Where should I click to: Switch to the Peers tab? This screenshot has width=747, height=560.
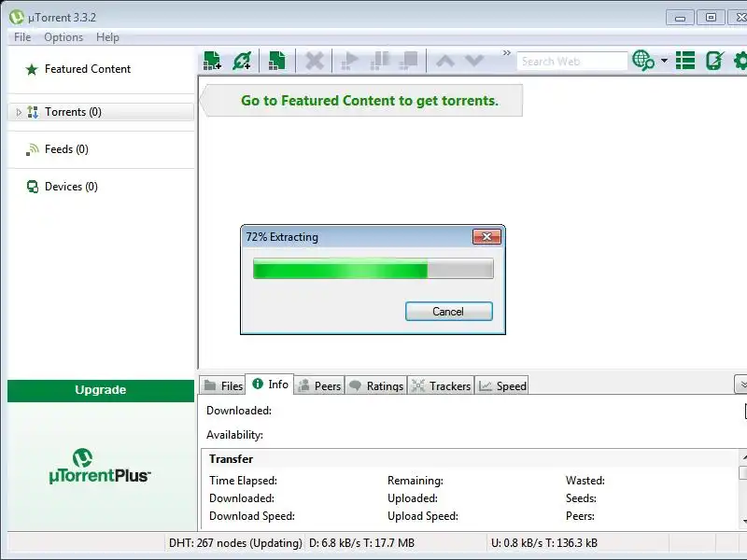(319, 385)
